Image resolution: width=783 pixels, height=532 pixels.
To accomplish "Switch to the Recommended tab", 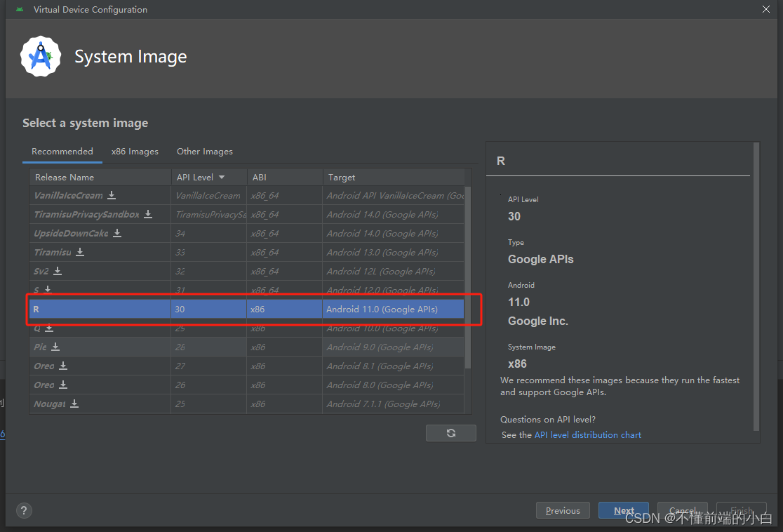I will tap(62, 152).
